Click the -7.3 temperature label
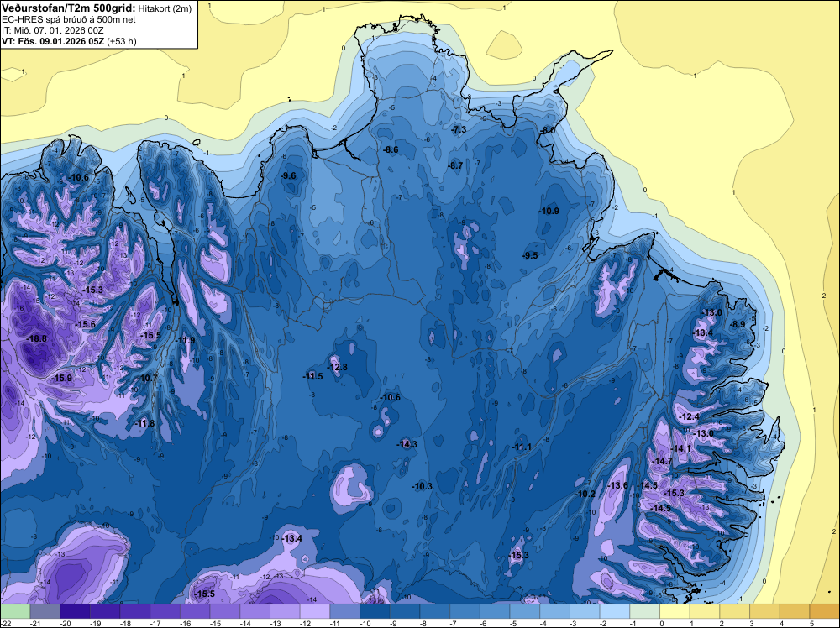The image size is (840, 628). point(459,129)
